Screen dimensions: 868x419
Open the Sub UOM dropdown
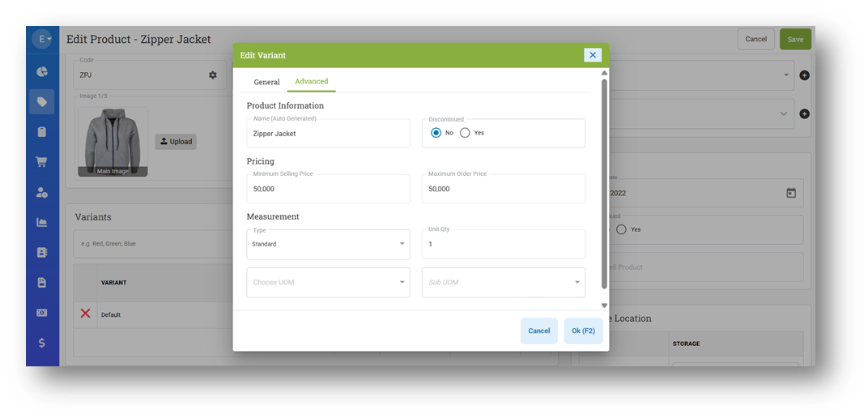click(503, 283)
